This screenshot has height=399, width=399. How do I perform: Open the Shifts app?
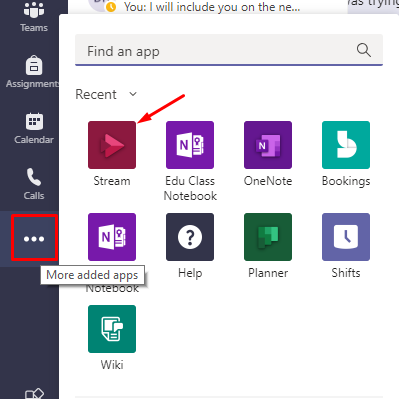click(346, 237)
